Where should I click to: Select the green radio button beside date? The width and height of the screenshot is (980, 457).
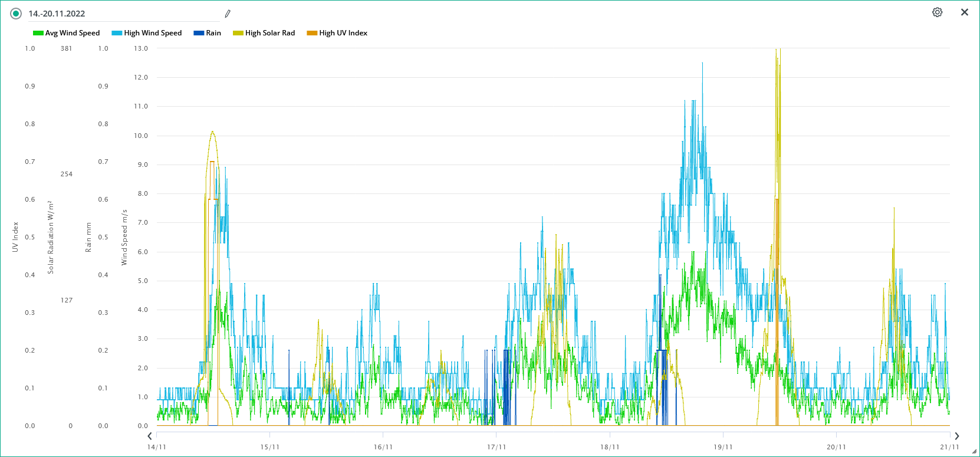16,14
